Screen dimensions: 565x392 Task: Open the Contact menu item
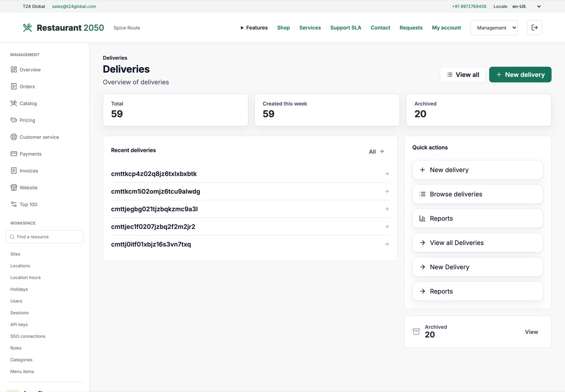pyautogui.click(x=380, y=28)
